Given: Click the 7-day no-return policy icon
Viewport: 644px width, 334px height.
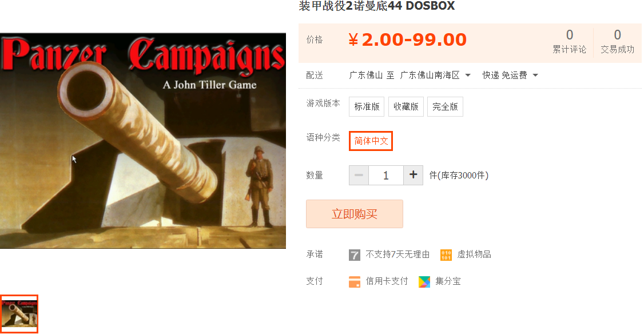Looking at the screenshot, I should (355, 255).
